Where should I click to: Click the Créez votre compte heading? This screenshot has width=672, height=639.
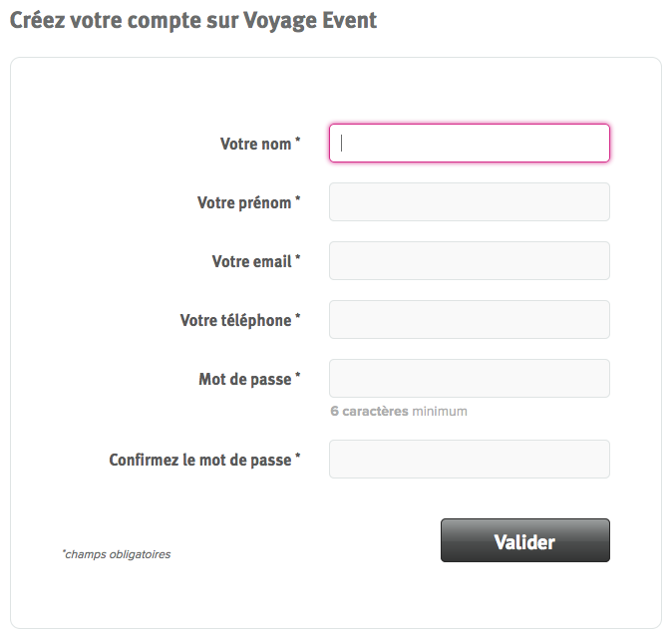(x=193, y=20)
